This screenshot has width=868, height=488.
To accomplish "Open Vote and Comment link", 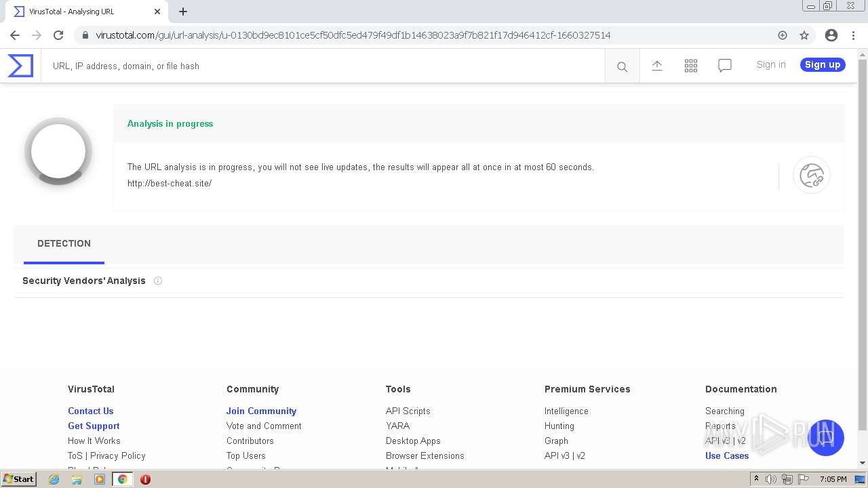I will coord(264,426).
